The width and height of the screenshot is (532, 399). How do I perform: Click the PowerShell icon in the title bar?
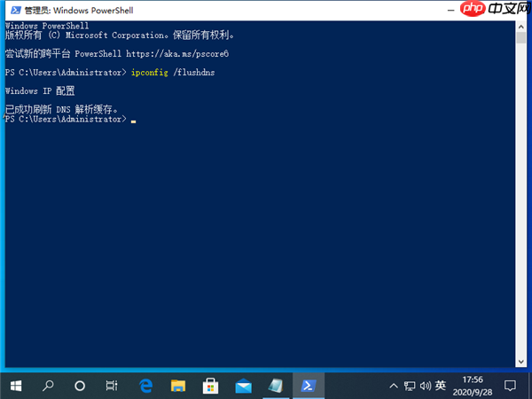(16, 10)
